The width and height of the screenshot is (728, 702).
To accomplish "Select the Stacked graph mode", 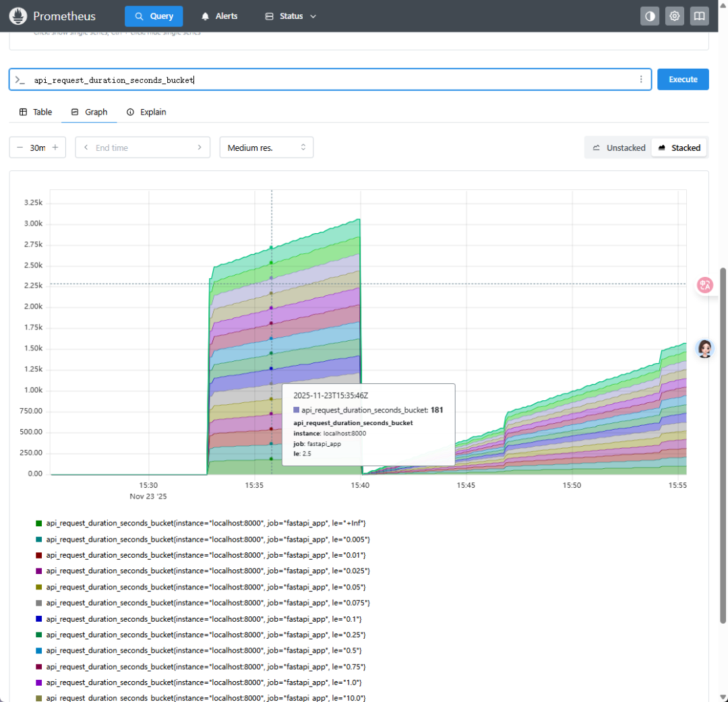I will [x=679, y=148].
